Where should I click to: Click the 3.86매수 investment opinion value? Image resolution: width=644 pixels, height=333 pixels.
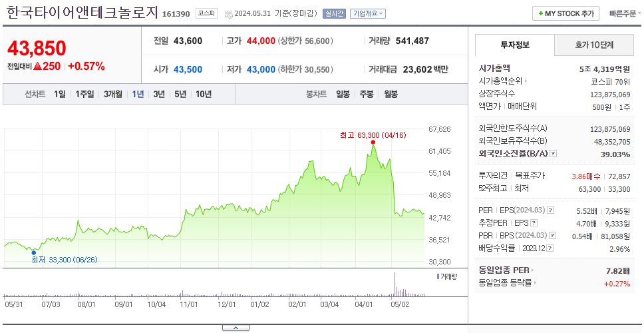pyautogui.click(x=586, y=176)
